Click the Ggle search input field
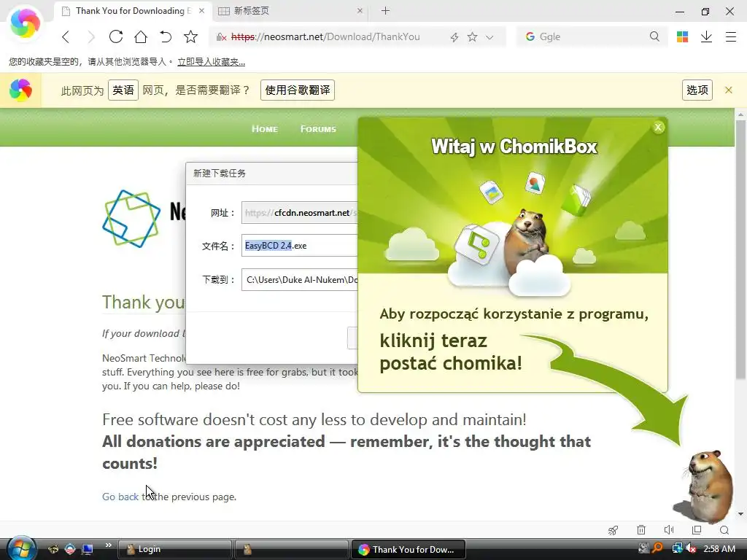The image size is (747, 560). (x=591, y=36)
